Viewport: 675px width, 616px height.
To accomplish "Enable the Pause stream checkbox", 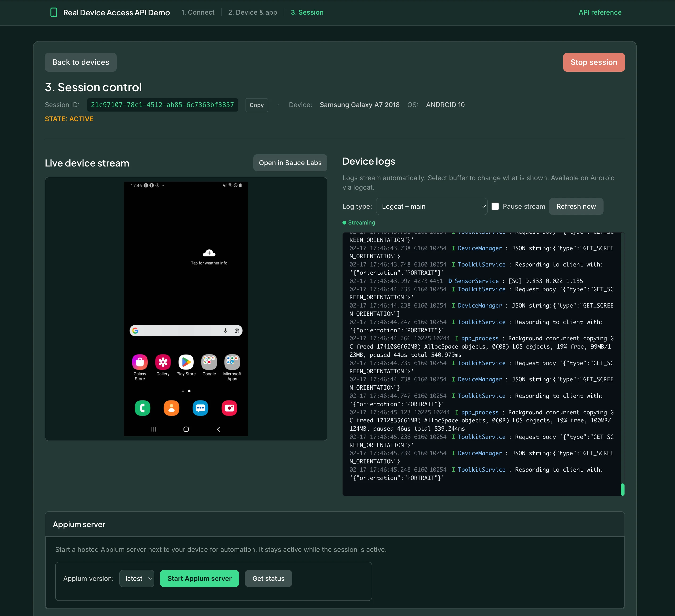I will pos(495,207).
